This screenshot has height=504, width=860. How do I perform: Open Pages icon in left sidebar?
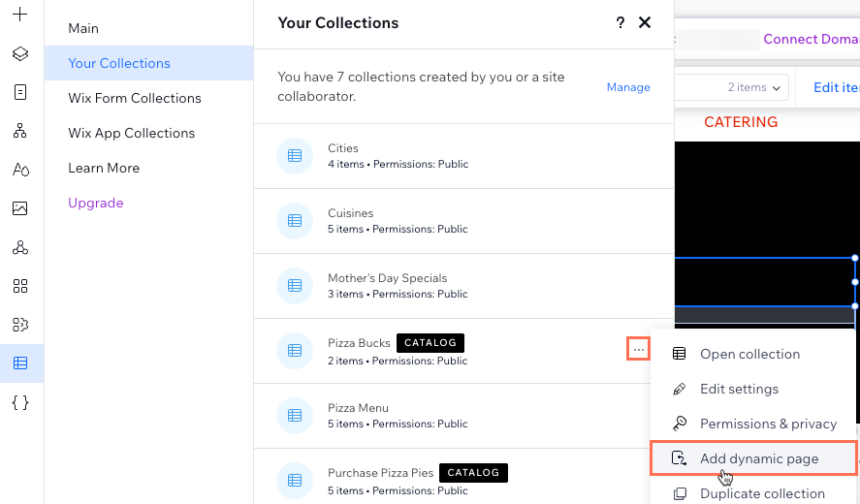[20, 92]
